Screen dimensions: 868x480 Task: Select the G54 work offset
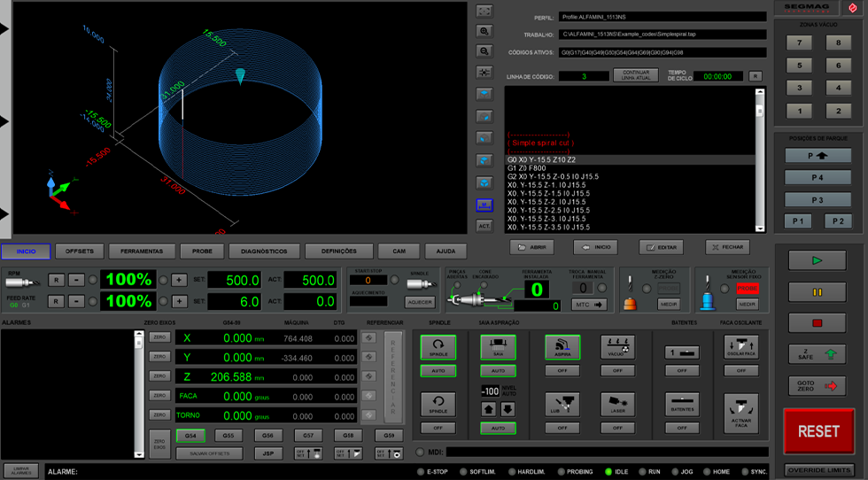190,436
